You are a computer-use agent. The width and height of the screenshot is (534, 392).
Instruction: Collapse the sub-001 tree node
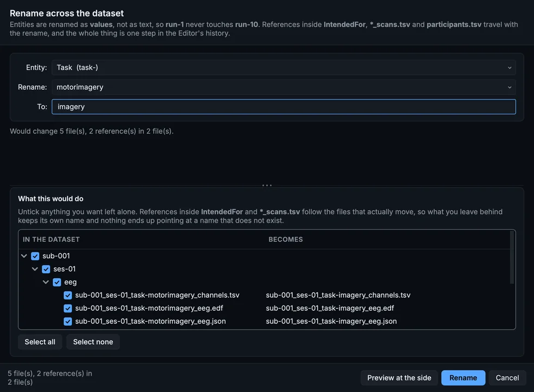[24, 256]
